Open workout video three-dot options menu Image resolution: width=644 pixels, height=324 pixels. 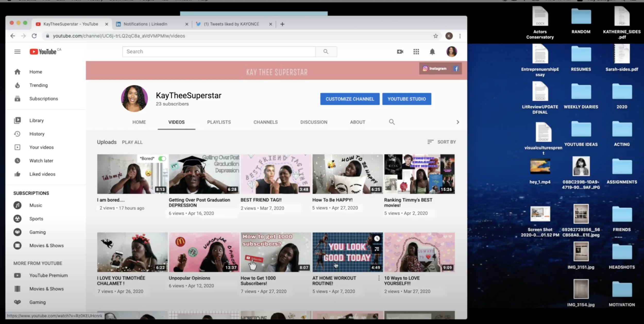tap(379, 278)
